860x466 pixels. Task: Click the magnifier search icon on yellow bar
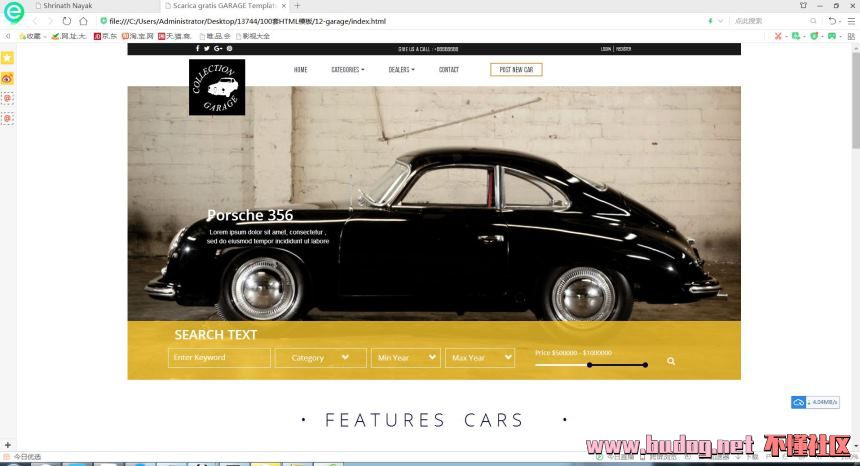pos(671,361)
